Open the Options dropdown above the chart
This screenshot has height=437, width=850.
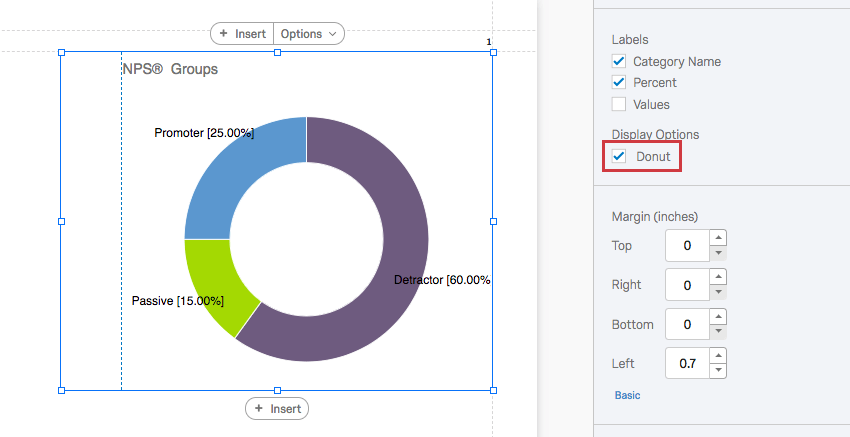[x=308, y=34]
